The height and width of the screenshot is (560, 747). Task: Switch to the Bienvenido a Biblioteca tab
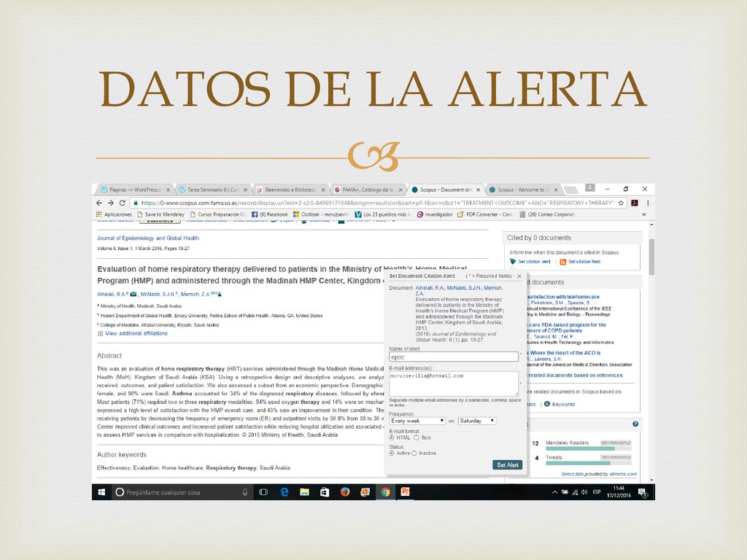(x=290, y=190)
